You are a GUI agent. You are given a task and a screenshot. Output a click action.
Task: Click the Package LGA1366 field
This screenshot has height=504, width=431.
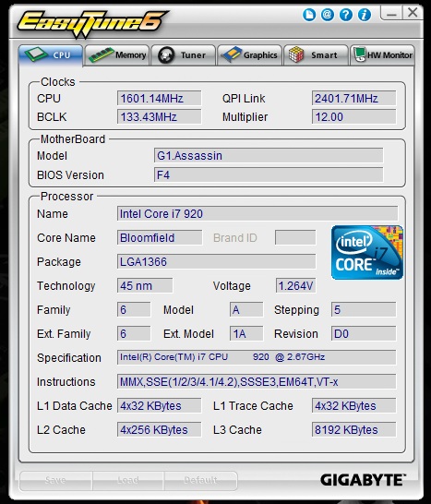216,261
